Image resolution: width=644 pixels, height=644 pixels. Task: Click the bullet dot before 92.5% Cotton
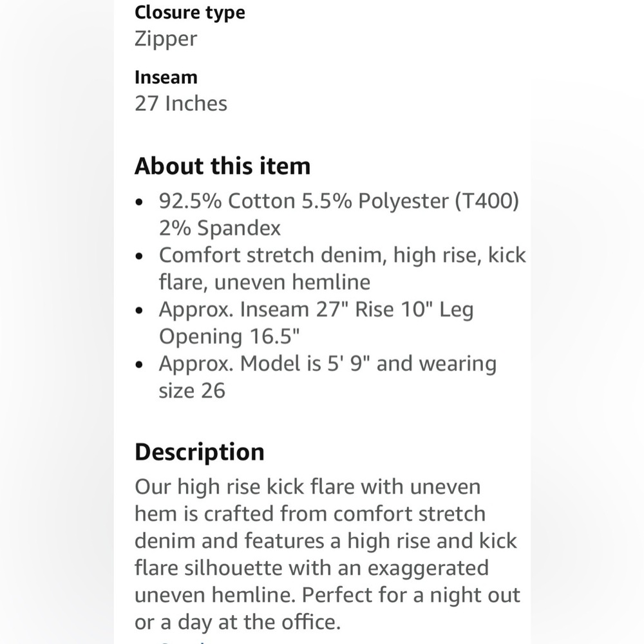(140, 203)
